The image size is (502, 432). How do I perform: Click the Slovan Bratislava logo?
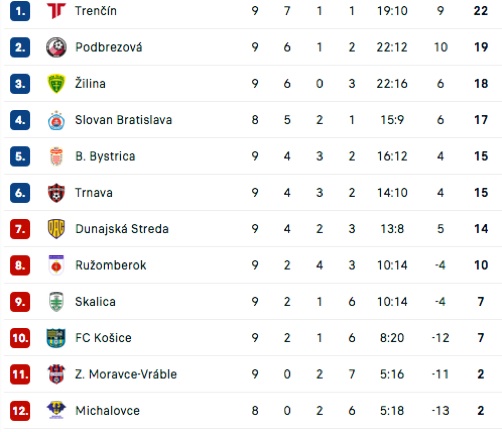click(x=56, y=120)
